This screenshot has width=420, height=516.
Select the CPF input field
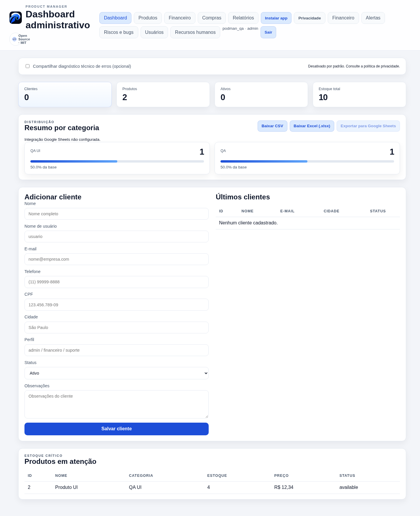116,305
